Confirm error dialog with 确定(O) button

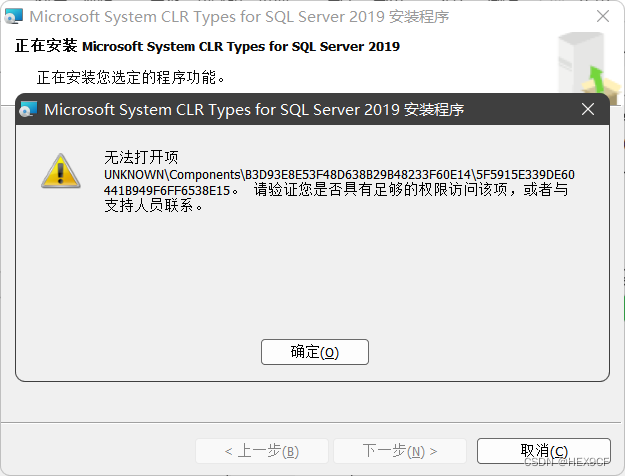[x=314, y=352]
